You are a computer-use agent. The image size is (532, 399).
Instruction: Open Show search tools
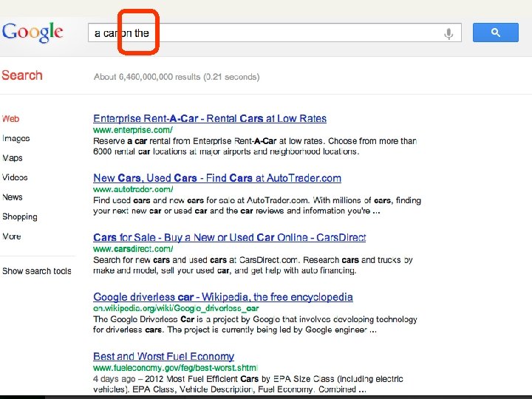coord(37,271)
